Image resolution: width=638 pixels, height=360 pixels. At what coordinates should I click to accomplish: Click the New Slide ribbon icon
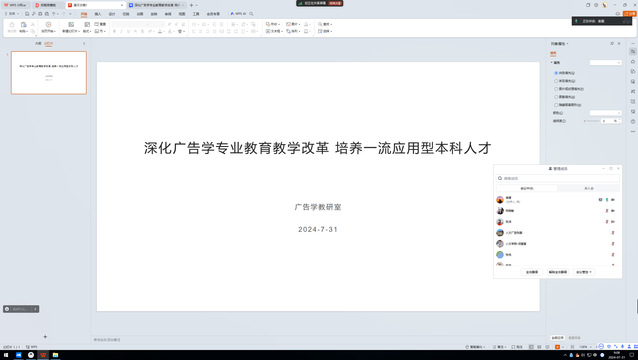coord(71,25)
